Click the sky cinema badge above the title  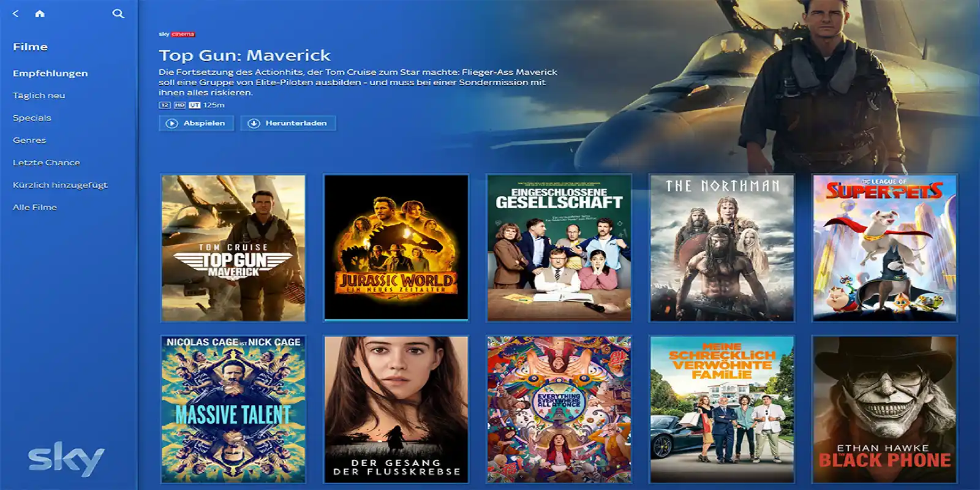coord(176,34)
